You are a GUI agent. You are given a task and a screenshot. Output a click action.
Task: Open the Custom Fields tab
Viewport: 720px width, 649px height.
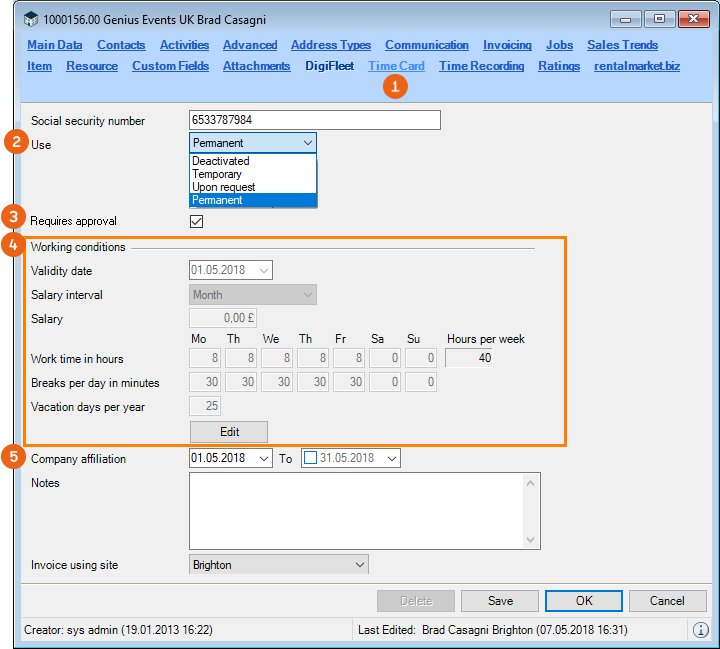[170, 66]
